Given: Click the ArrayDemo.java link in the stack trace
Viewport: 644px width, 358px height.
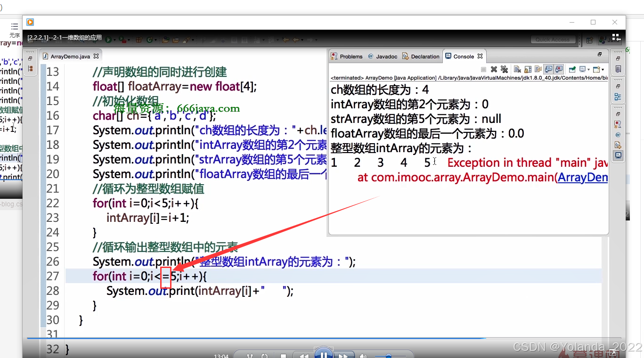Looking at the screenshot, I should click(x=583, y=178).
